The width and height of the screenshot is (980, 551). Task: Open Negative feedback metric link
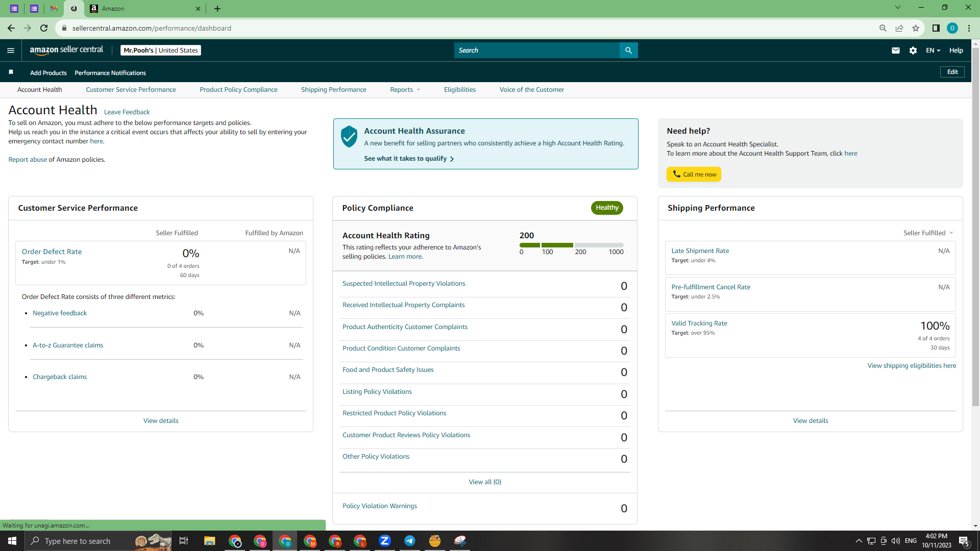pos(60,313)
